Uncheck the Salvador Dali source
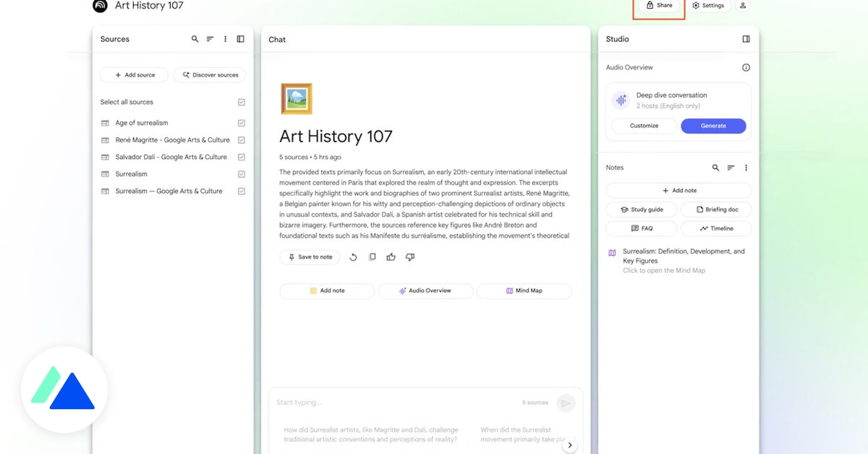The width and height of the screenshot is (868, 454). (242, 156)
